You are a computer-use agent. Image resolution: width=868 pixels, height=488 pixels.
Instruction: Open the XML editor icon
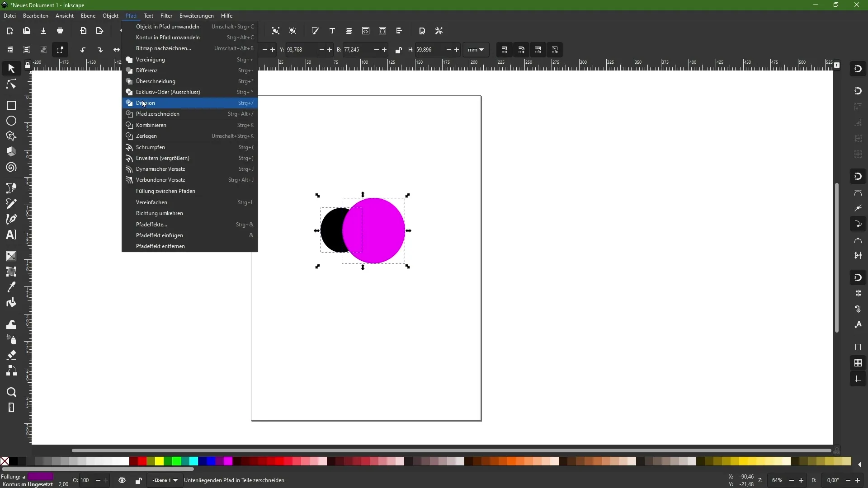pyautogui.click(x=366, y=31)
